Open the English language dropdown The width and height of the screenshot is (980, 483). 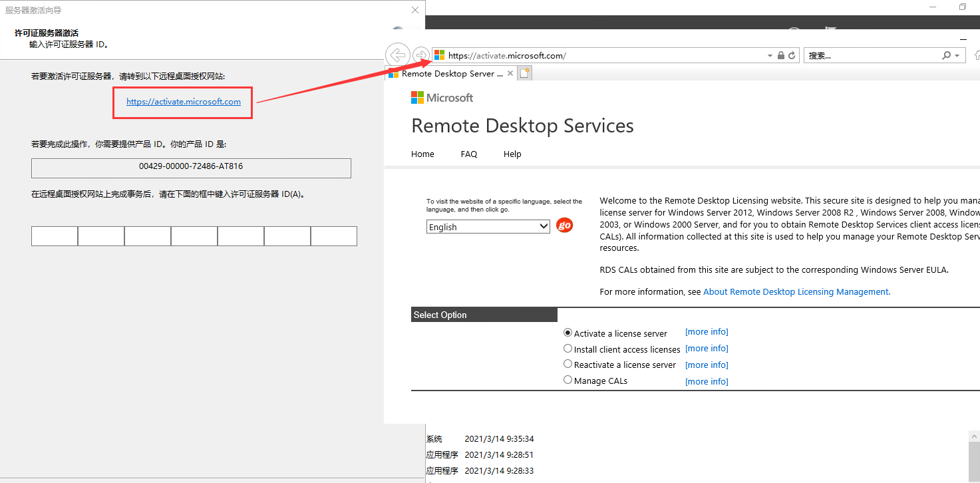(488, 227)
